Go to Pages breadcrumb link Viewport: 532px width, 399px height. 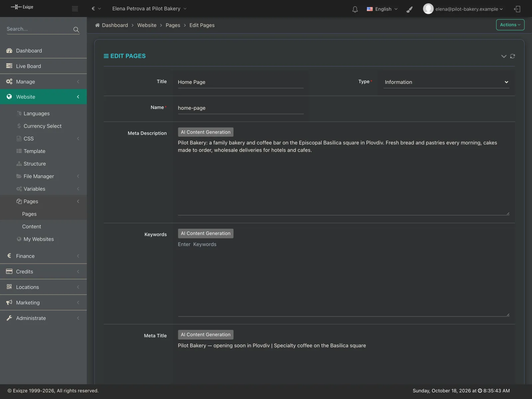(173, 25)
